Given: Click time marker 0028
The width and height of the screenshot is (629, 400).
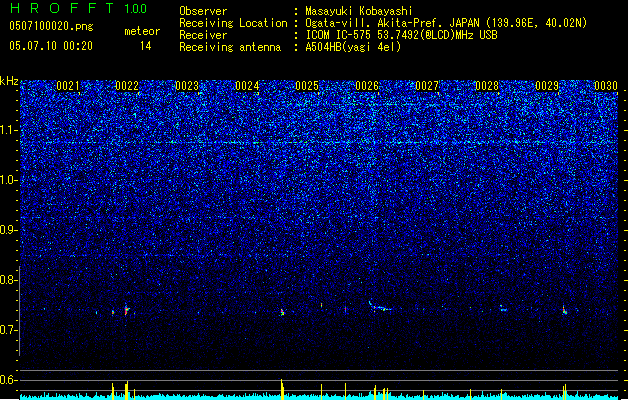Looking at the screenshot, I should [x=487, y=86].
